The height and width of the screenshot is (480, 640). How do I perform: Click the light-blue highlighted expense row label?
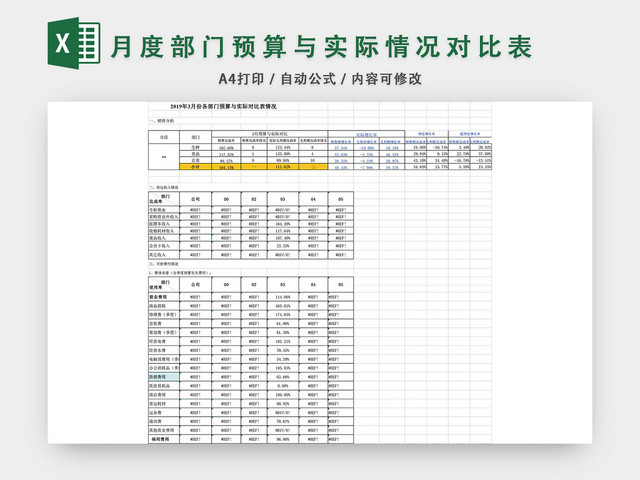pyautogui.click(x=164, y=377)
